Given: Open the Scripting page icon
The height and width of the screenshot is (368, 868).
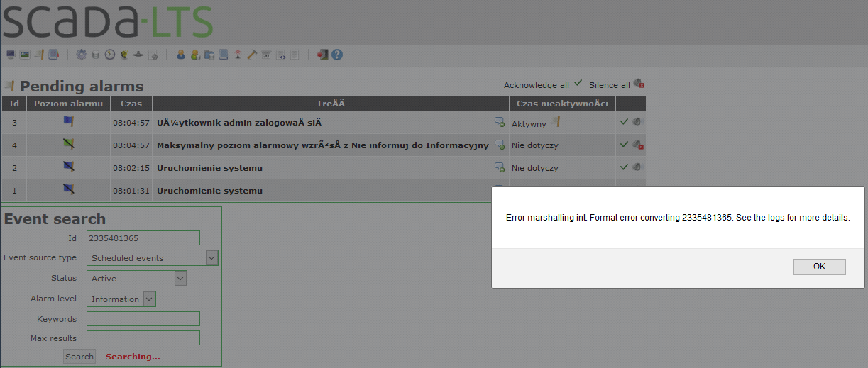Looking at the screenshot, I should click(x=153, y=55).
